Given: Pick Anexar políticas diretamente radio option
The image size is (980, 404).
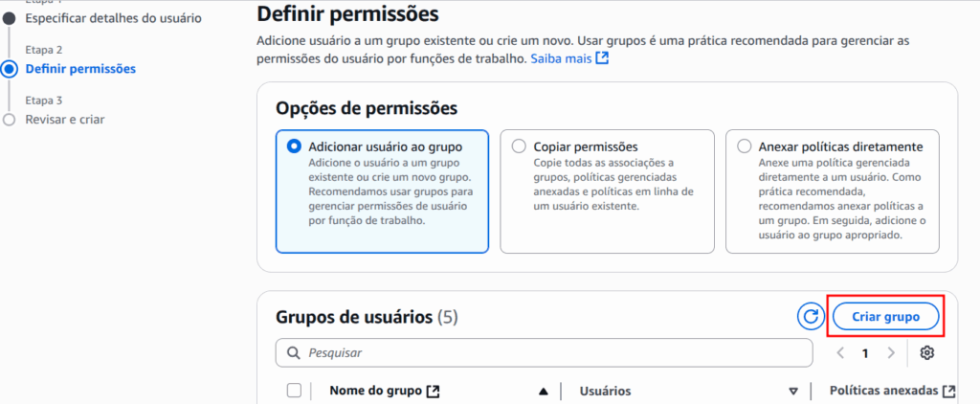Looking at the screenshot, I should pos(745,146).
